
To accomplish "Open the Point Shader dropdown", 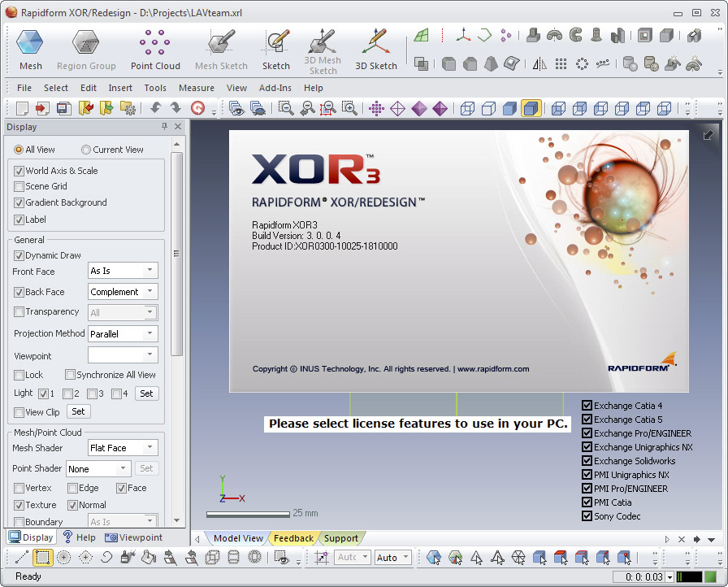I will 98,468.
